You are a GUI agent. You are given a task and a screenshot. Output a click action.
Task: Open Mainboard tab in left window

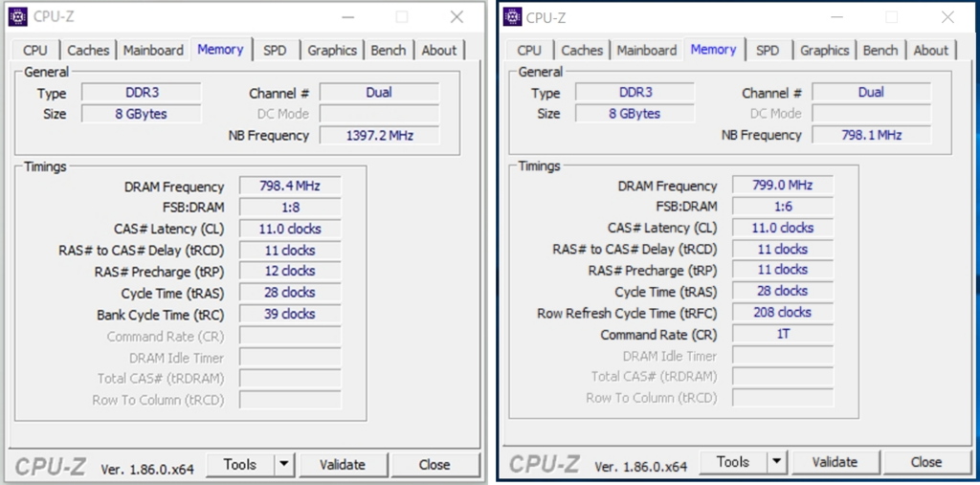(153, 51)
